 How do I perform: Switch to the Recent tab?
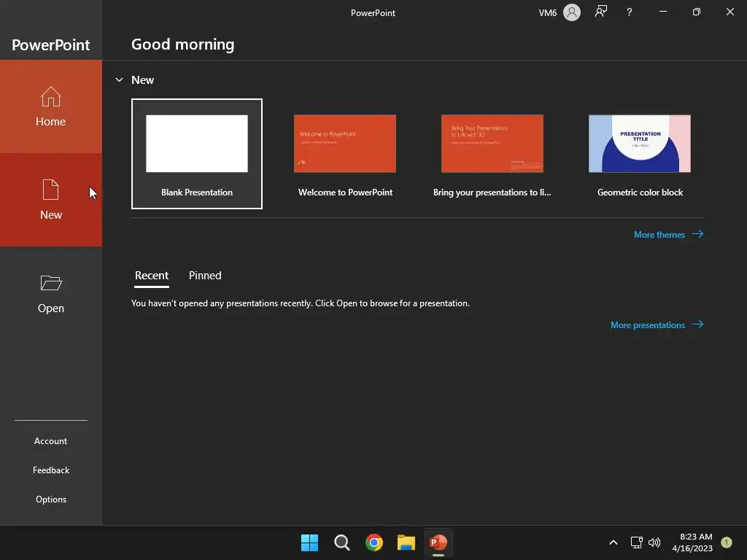point(152,276)
